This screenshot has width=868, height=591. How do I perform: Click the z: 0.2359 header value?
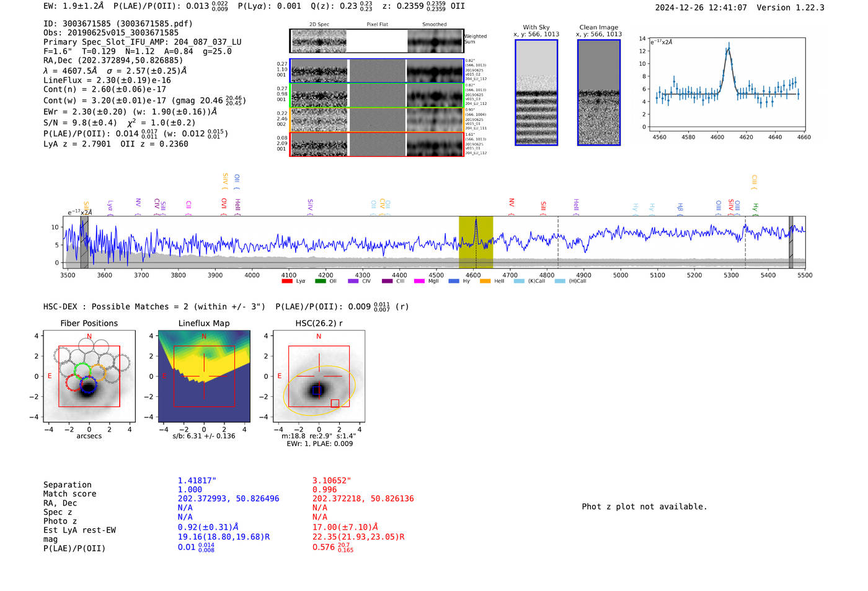pyautogui.click(x=415, y=6)
